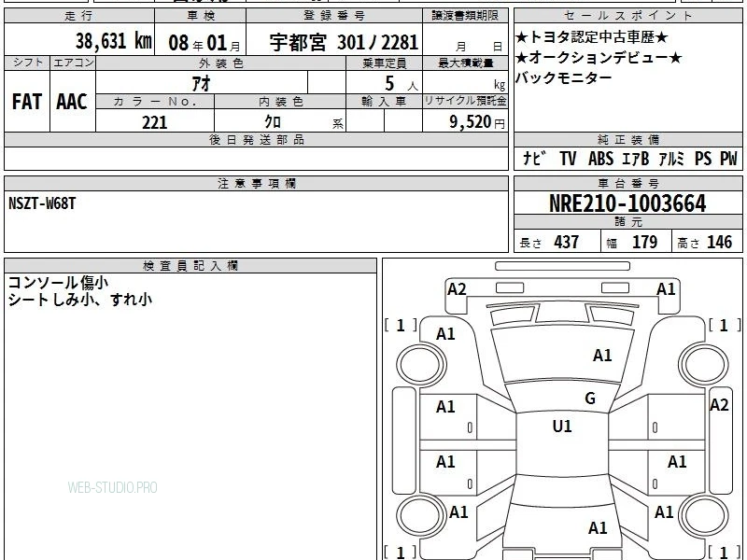Click the カラーNo. header cell
This screenshot has height=560, width=747.
pos(155,102)
